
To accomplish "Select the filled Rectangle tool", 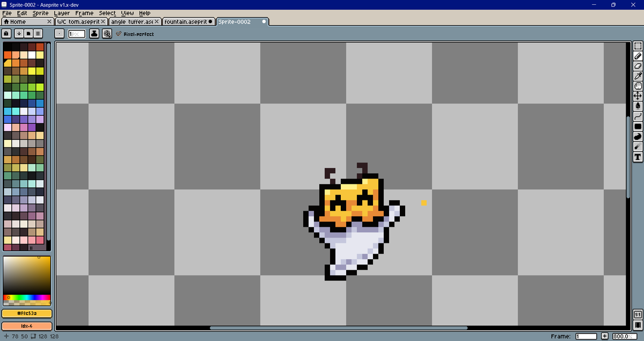I will [x=638, y=127].
